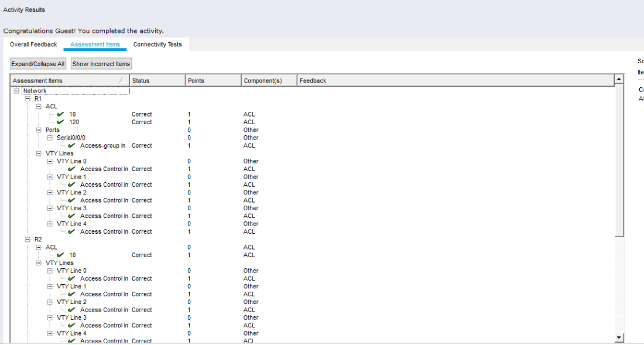Click checkmark under R2 VTY Line 1
This screenshot has height=345, width=644.
coord(71,295)
